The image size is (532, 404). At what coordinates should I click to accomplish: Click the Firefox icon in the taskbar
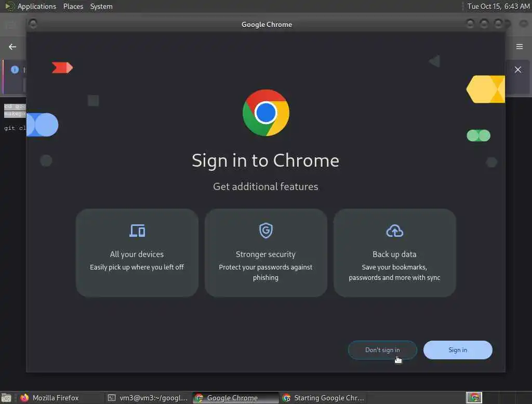point(24,398)
